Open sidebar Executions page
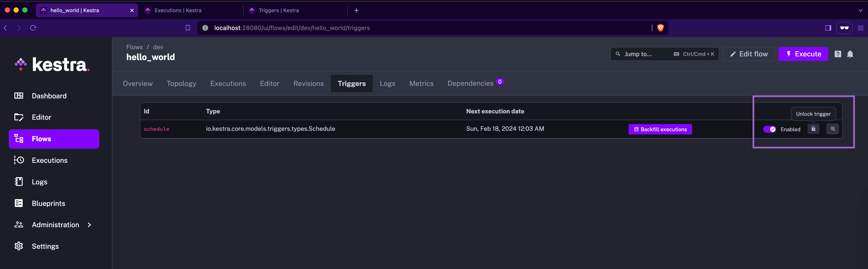The width and height of the screenshot is (868, 269). tap(49, 161)
